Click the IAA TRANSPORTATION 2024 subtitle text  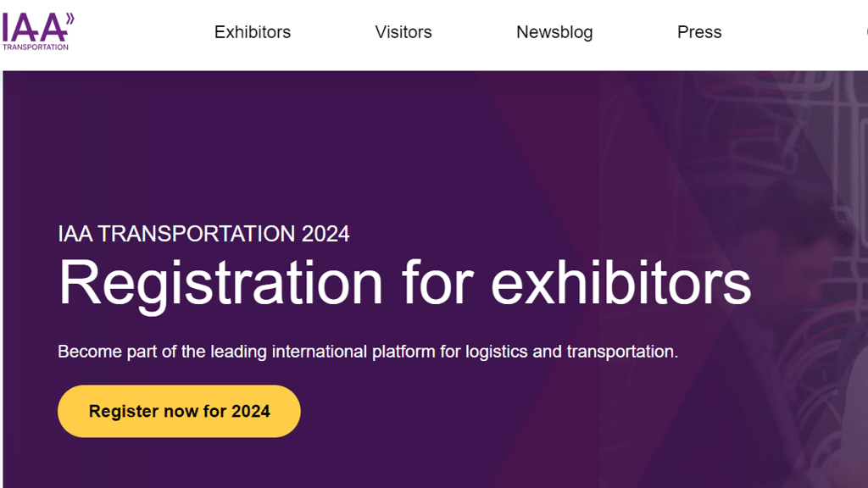pos(203,234)
